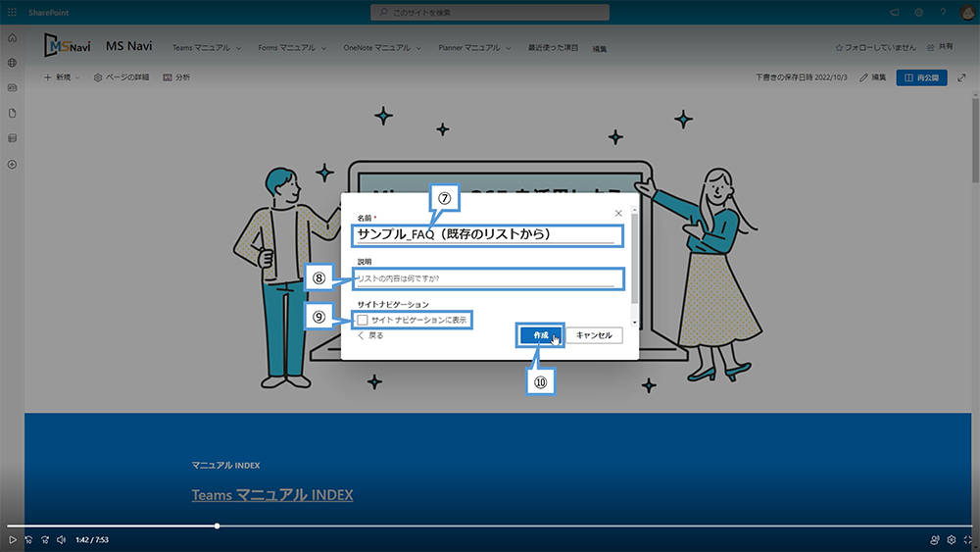980x552 pixels.
Task: Open 最近使った項目 in the navigation
Action: pos(553,47)
